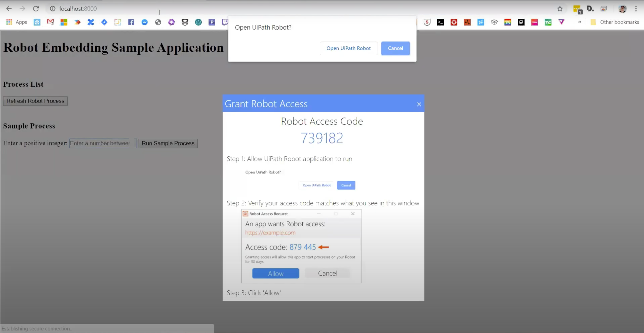Open the yellow extension icon with badge 1
The width and height of the screenshot is (644, 333).
(577, 9)
